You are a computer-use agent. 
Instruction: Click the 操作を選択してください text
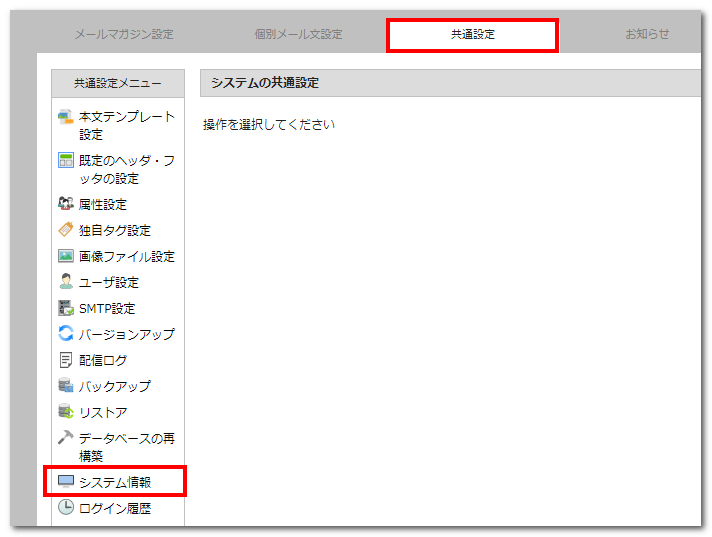point(269,124)
